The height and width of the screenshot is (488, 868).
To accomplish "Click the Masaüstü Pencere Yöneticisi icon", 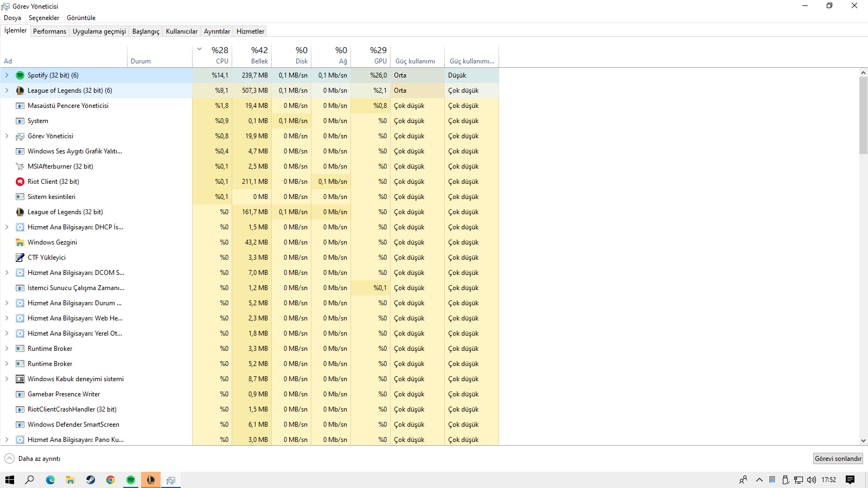I will click(x=20, y=106).
